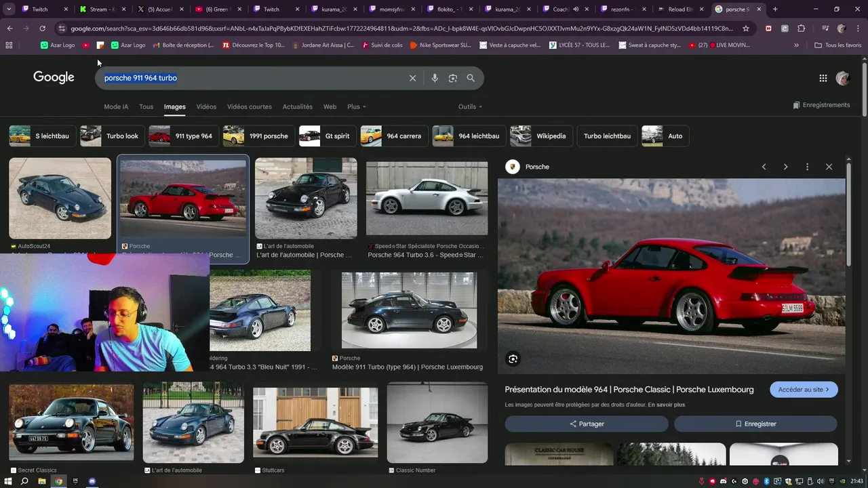Start voice search with microphone icon

tap(435, 78)
